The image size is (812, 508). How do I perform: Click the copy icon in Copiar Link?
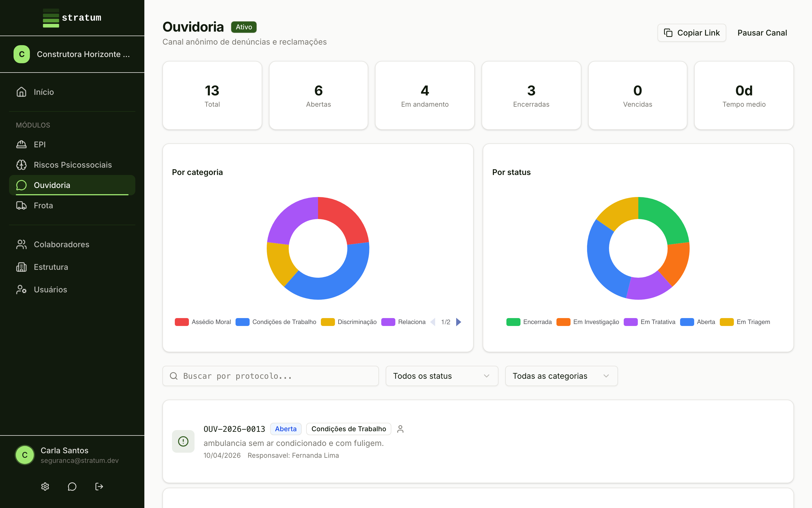(668, 32)
